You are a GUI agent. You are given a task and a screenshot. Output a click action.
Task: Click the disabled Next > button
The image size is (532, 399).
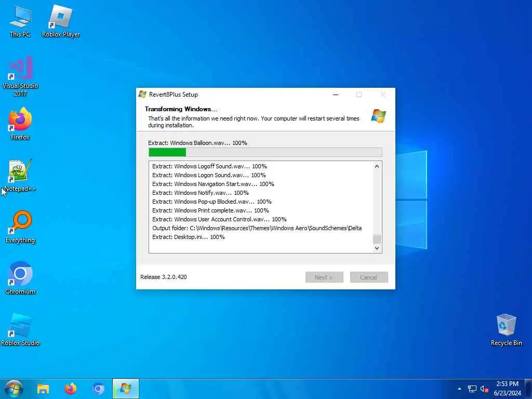pos(324,277)
